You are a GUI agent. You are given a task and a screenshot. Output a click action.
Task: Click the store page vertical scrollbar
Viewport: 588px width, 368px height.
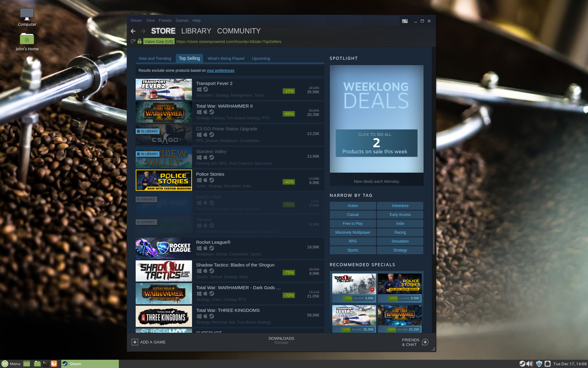pyautogui.click(x=433, y=201)
